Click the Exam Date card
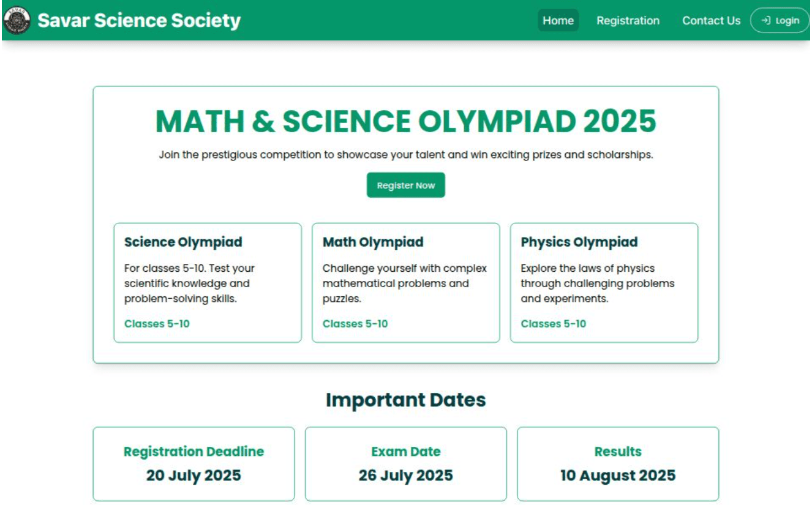Viewport: 812px width, 505px height. tap(405, 463)
